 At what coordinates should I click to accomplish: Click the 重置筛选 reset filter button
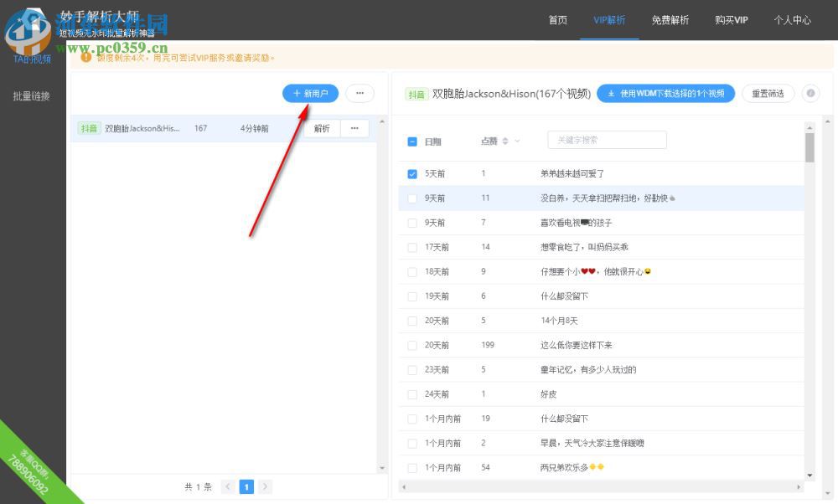click(768, 93)
